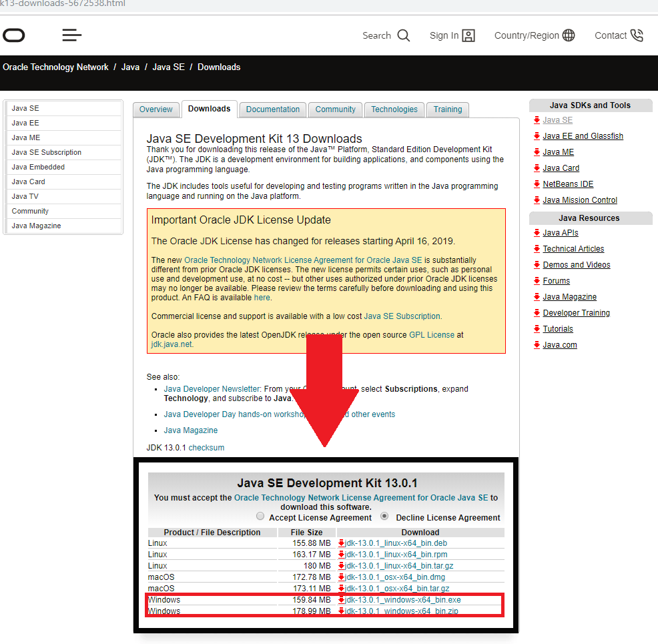The height and width of the screenshot is (644, 658).
Task: Click the Oracle logo icon
Action: [x=14, y=35]
